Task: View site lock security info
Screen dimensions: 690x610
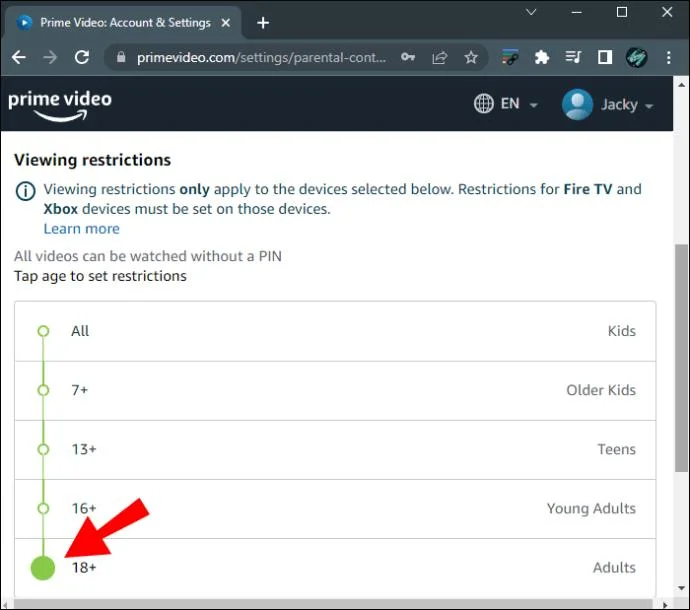Action: click(x=121, y=57)
